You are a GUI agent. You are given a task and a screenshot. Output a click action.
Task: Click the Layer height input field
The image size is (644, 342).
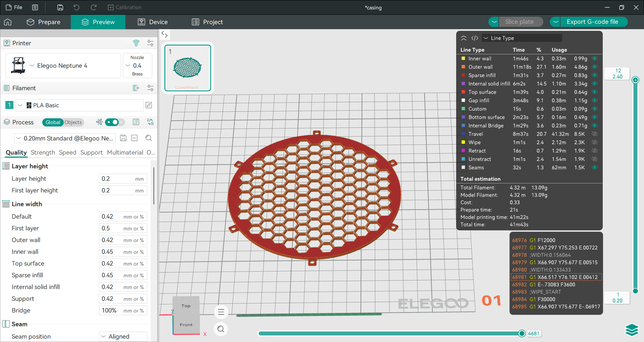coord(123,179)
